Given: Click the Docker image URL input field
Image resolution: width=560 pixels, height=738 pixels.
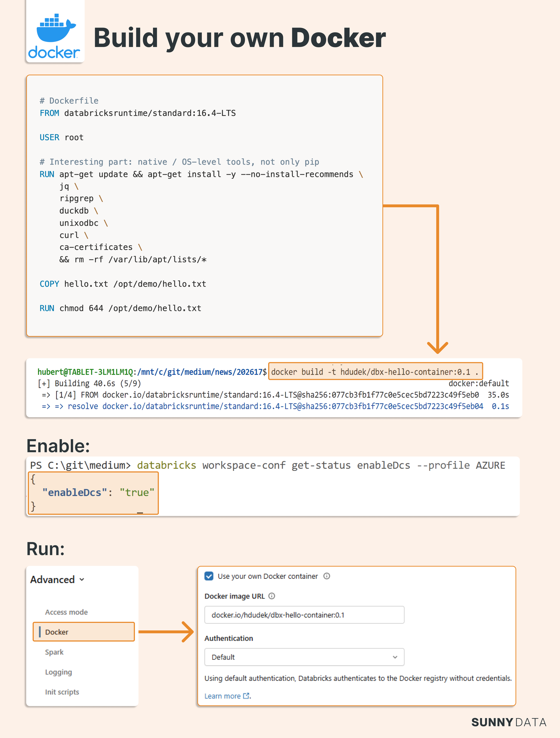Looking at the screenshot, I should click(304, 615).
